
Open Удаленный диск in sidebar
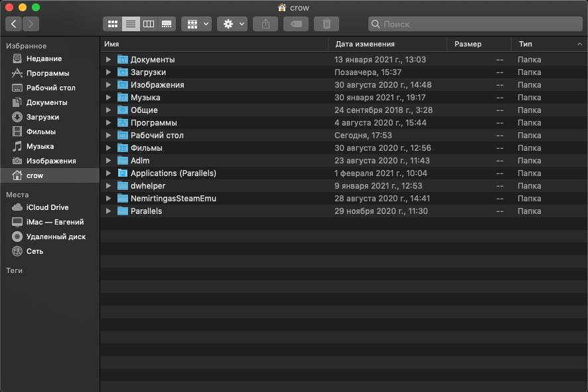coord(50,237)
